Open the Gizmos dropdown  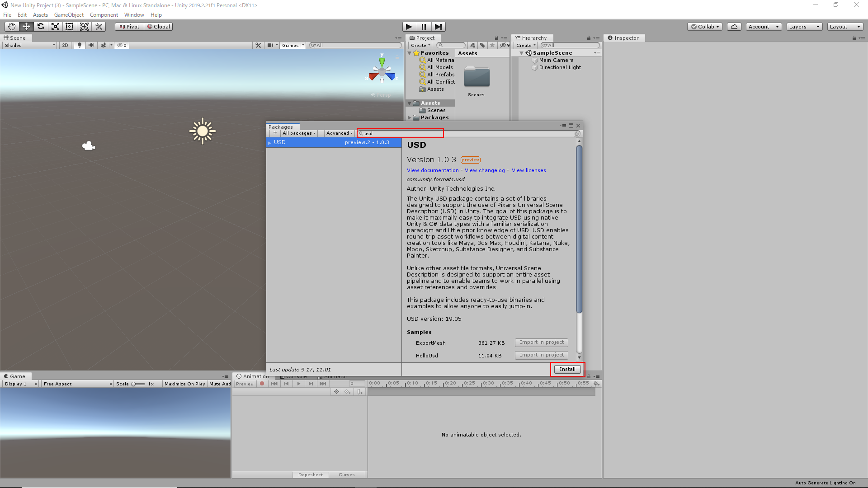(x=293, y=45)
